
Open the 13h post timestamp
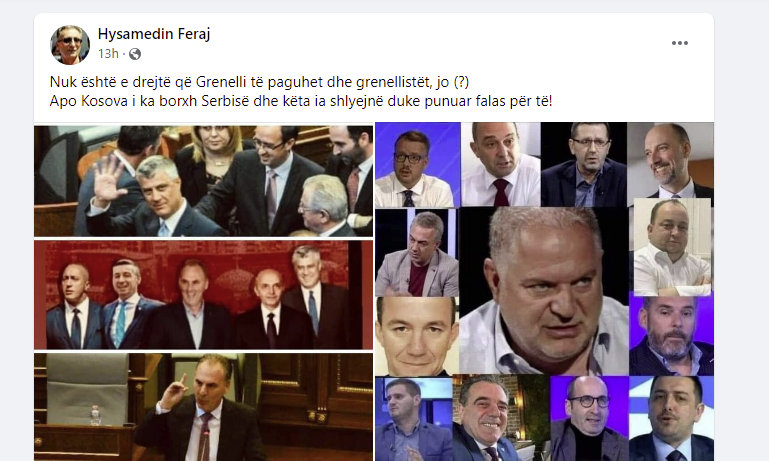pyautogui.click(x=108, y=53)
